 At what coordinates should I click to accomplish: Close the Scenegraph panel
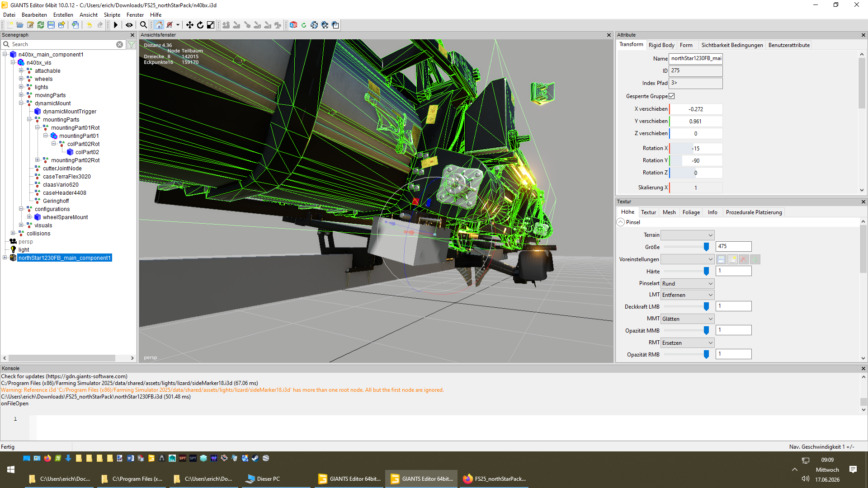pyautogui.click(x=132, y=35)
